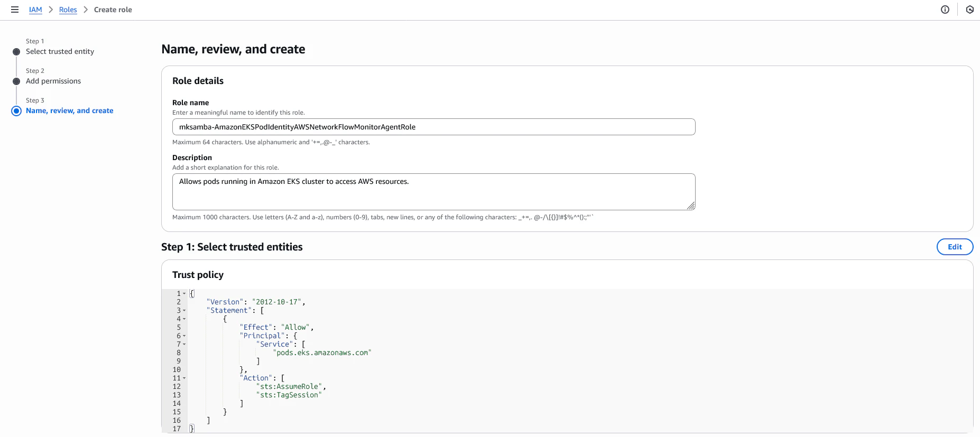Click the Trust policy heading
The height and width of the screenshot is (437, 980).
[x=198, y=275]
